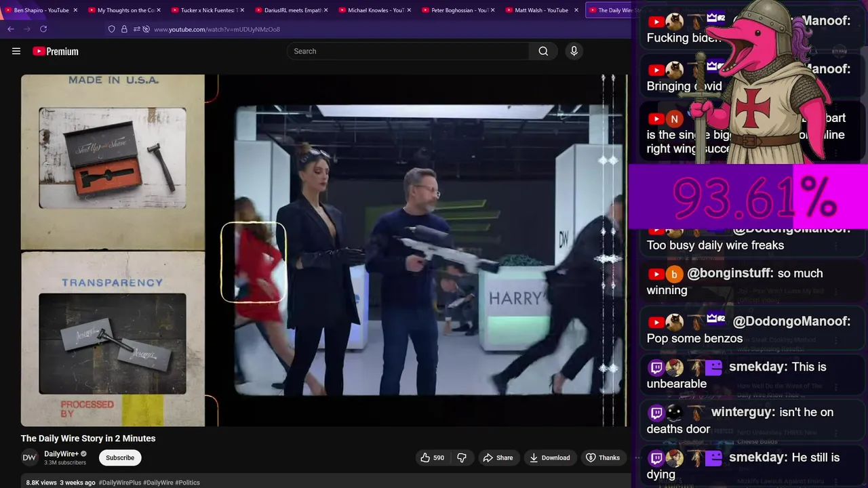Open the #DailyWire hashtag link
Image resolution: width=868 pixels, height=488 pixels.
158,483
